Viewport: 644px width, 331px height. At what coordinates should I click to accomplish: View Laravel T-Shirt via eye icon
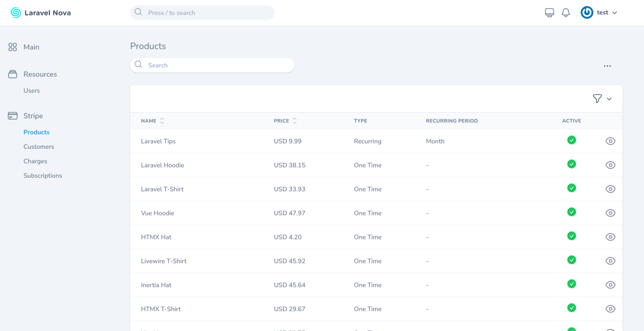(611, 189)
